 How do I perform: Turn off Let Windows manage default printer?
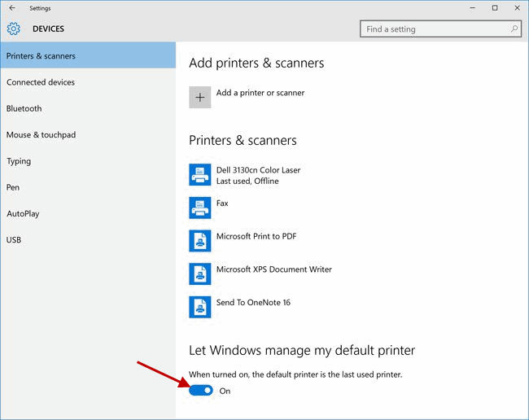[201, 391]
